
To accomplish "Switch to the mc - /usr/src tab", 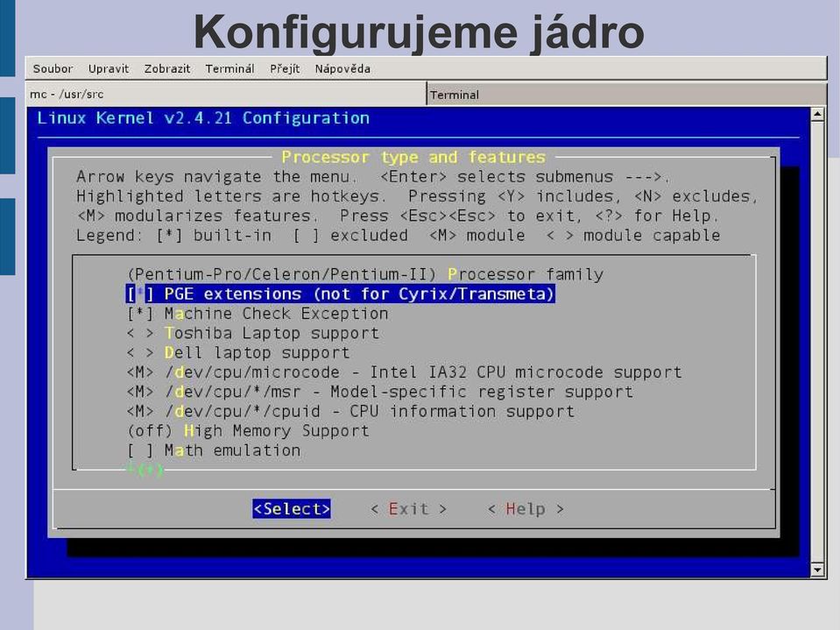I will point(226,94).
